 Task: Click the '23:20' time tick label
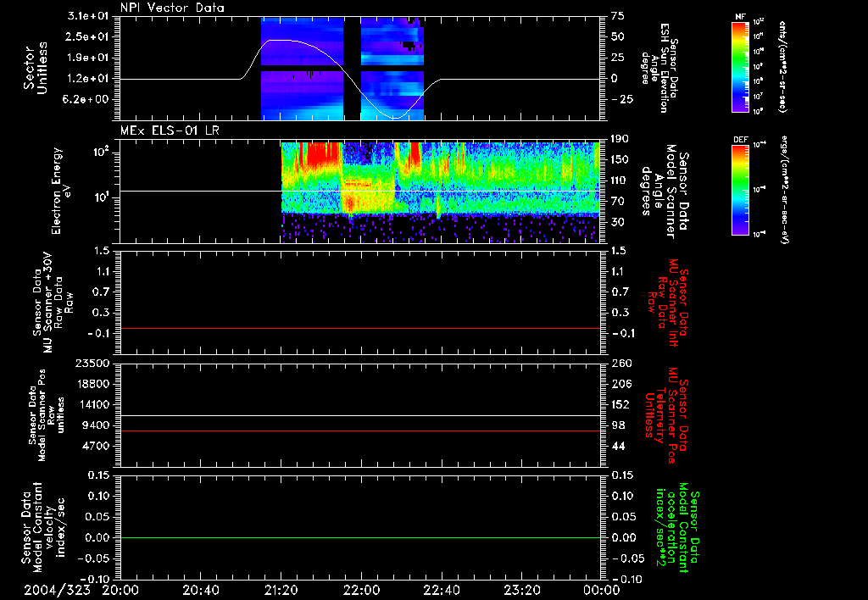(x=522, y=591)
